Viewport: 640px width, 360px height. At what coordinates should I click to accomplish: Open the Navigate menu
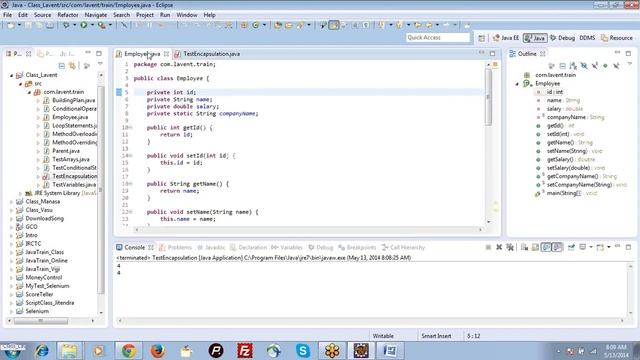[x=96, y=15]
